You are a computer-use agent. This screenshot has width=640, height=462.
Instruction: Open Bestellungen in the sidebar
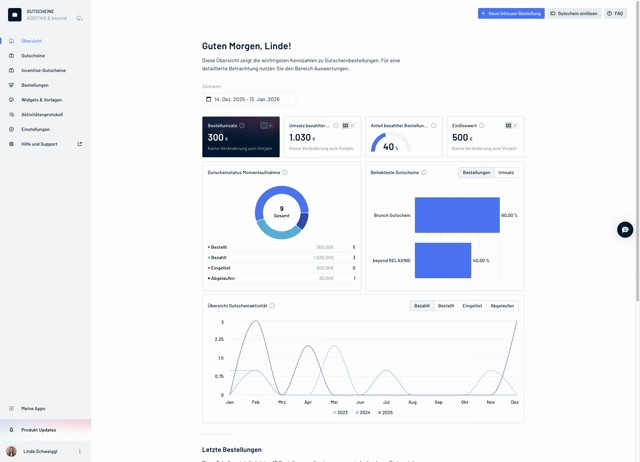click(x=35, y=85)
